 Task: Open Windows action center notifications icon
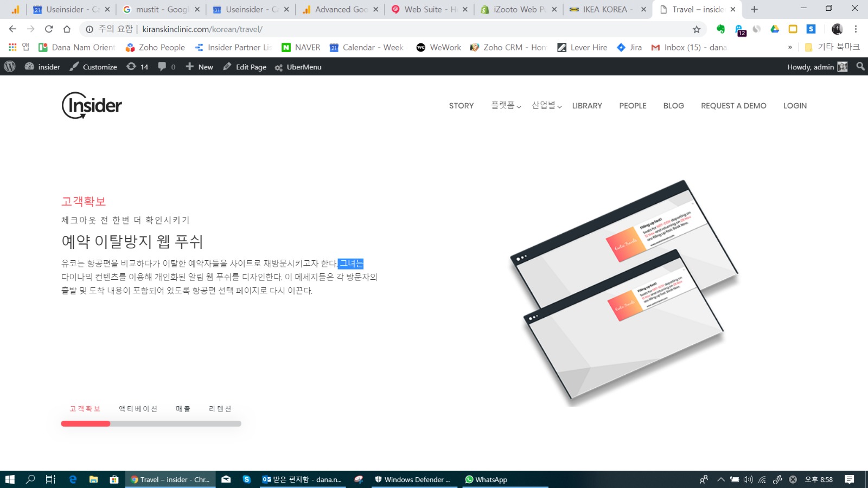[850, 479]
